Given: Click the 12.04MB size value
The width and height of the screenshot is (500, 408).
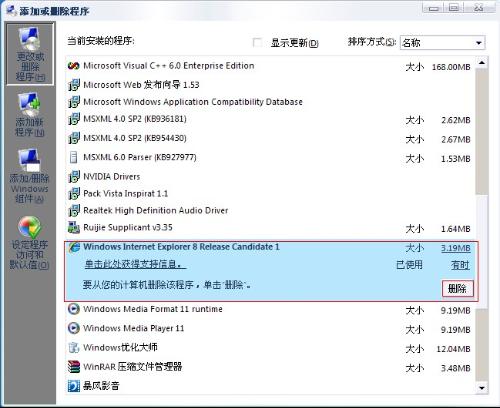Looking at the screenshot, I should pos(453,349).
